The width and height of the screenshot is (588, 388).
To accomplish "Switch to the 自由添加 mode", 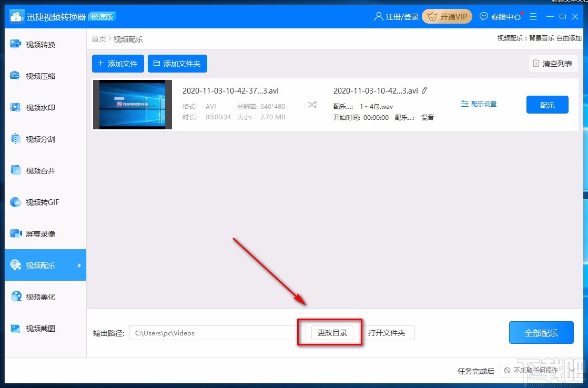I will pos(568,38).
